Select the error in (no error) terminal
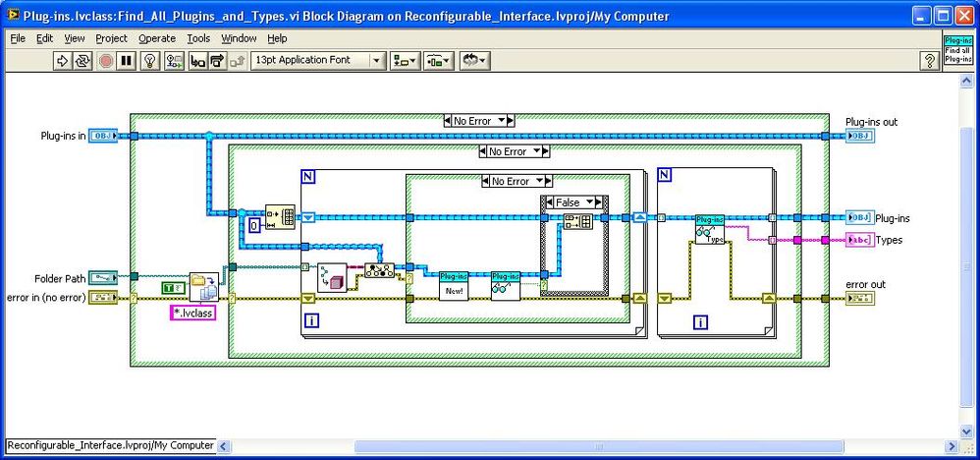 103,298
